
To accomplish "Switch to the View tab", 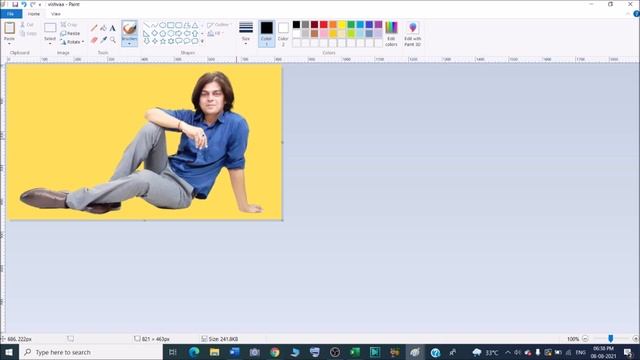I will coord(56,14).
